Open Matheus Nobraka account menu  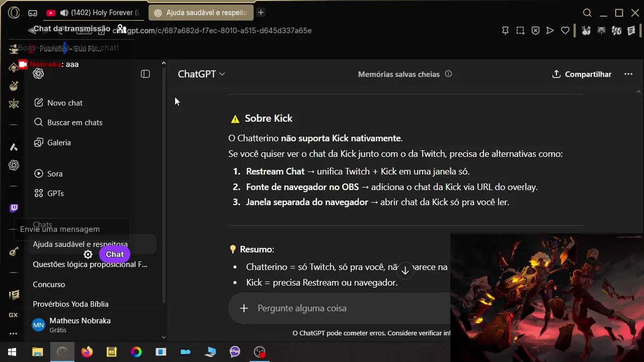[x=93, y=324]
